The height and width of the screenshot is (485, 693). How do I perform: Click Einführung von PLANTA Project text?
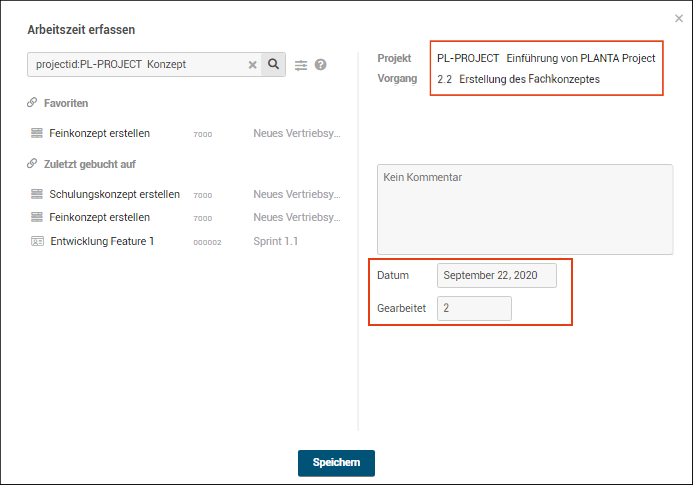tap(581, 58)
